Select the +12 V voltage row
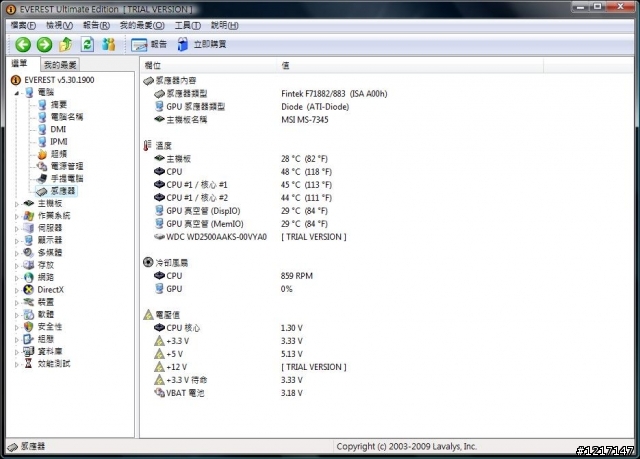 (250, 367)
